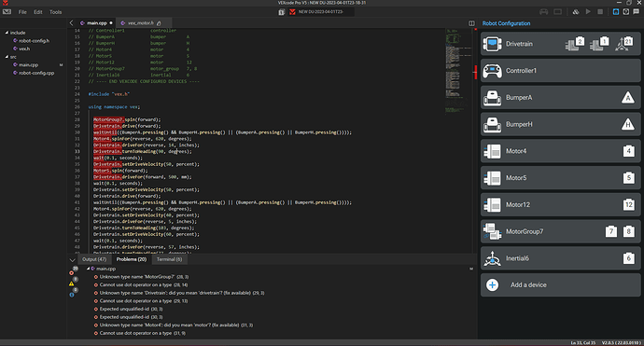
Task: Collapse the include folder in file tree
Action: (x=7, y=33)
